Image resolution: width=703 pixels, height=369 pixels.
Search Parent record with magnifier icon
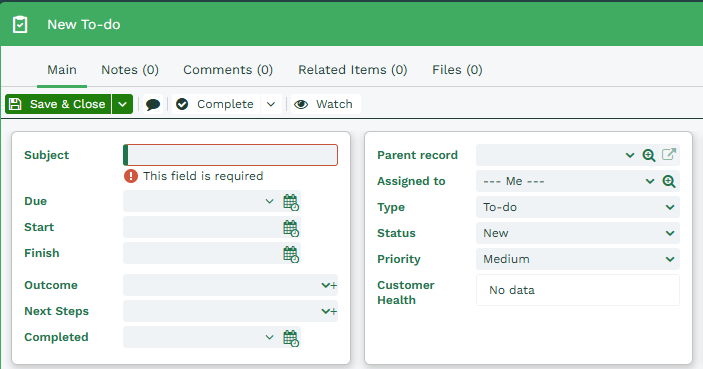tap(649, 155)
